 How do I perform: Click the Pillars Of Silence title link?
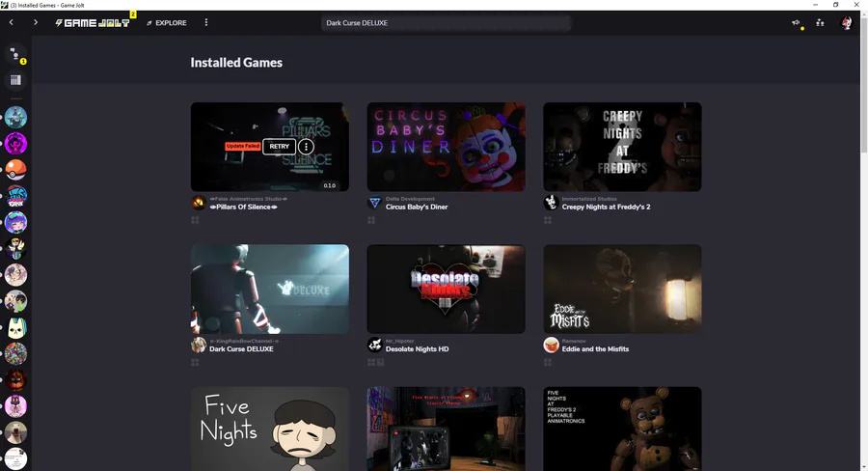coord(244,207)
